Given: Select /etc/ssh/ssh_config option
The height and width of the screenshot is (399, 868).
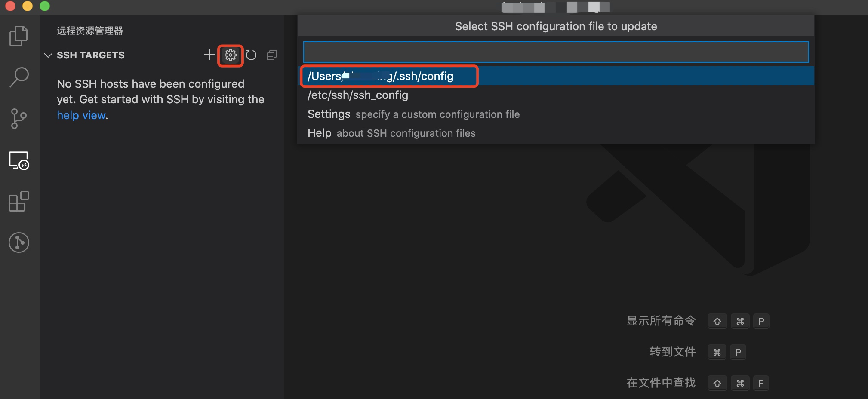Looking at the screenshot, I should pos(556,95).
